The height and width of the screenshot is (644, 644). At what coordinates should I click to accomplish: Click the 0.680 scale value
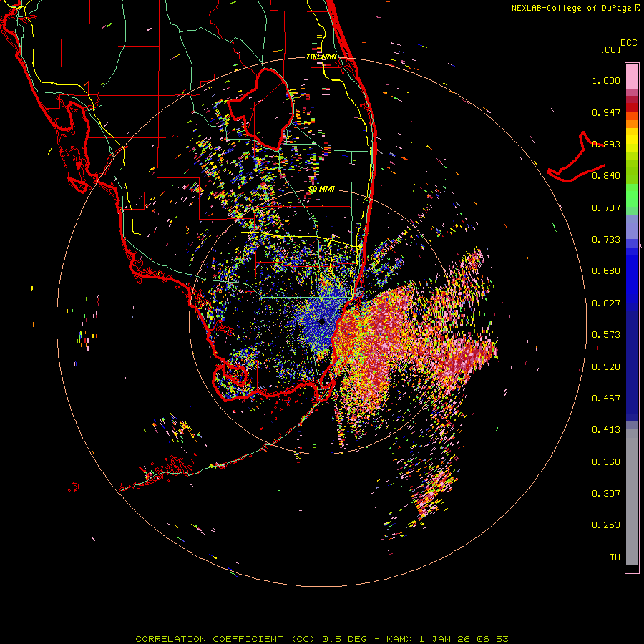606,271
